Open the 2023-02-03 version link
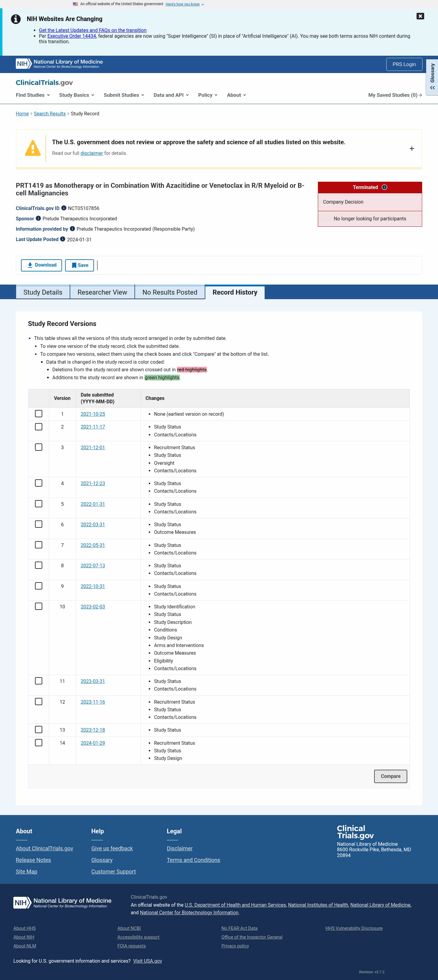438x980 pixels. click(x=93, y=606)
